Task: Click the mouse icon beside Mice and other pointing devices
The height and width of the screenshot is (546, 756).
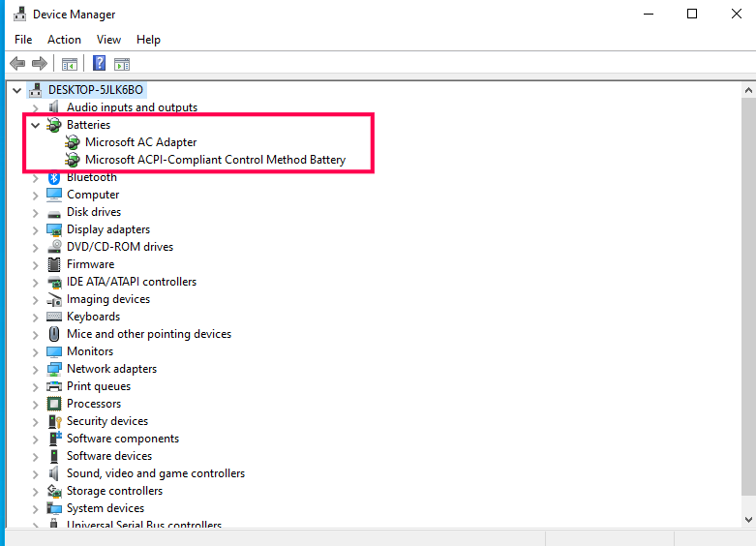Action: point(54,334)
